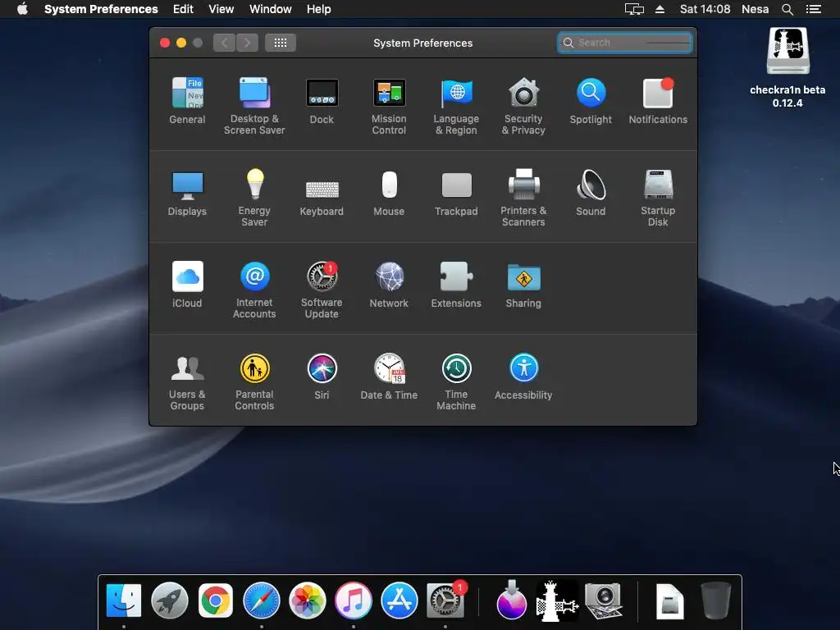Click the forward navigation arrow

(x=247, y=43)
